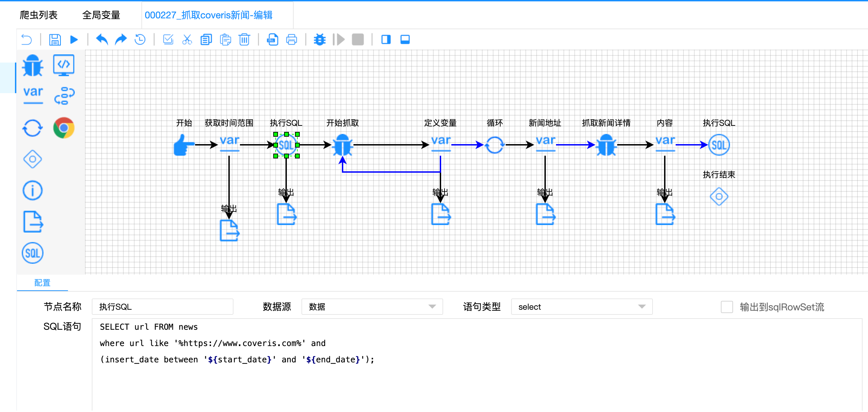Open the 语句类型 dropdown showing select
868x412 pixels.
coord(581,307)
